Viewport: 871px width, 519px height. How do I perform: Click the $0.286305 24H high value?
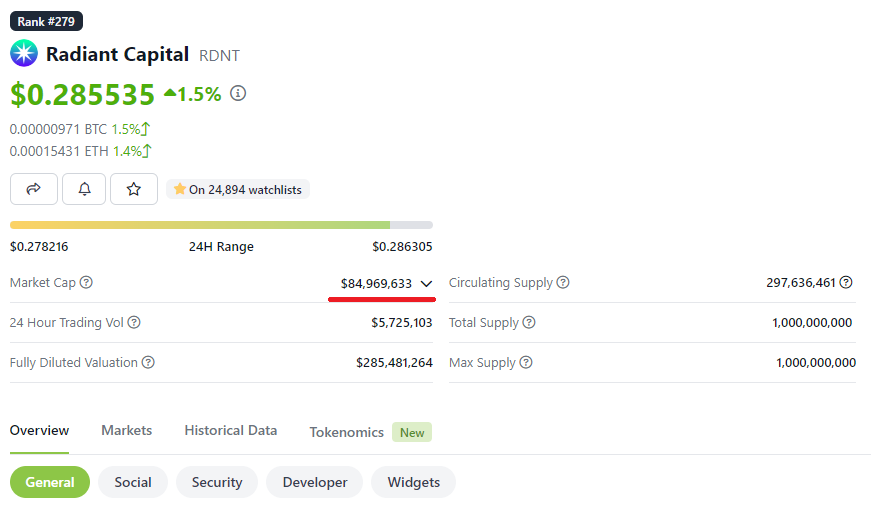(x=402, y=246)
